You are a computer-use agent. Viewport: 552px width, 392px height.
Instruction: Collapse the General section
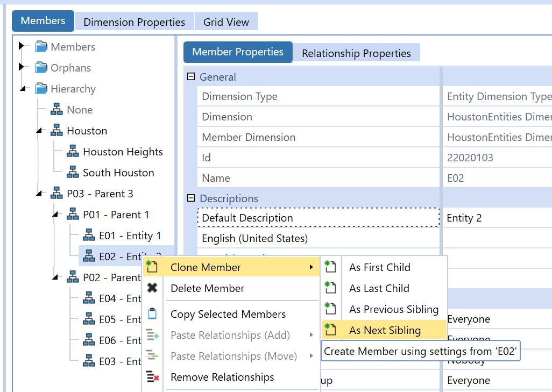click(x=190, y=77)
